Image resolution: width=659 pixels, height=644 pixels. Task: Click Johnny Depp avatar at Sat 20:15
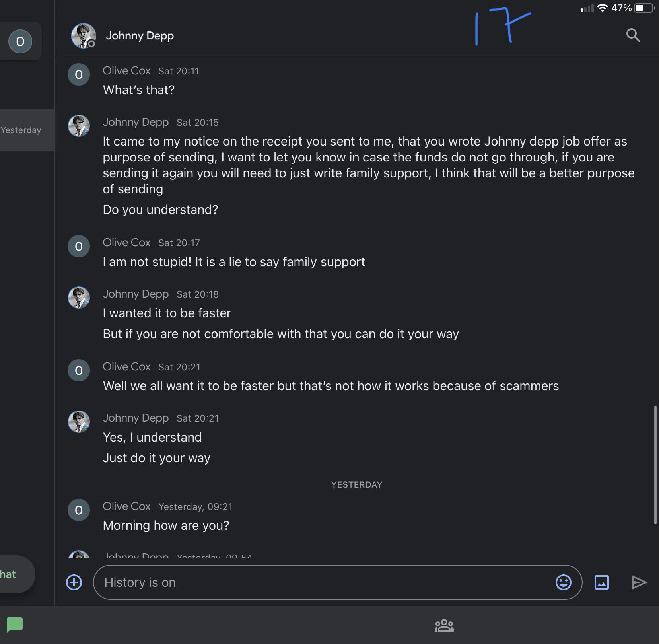79,126
